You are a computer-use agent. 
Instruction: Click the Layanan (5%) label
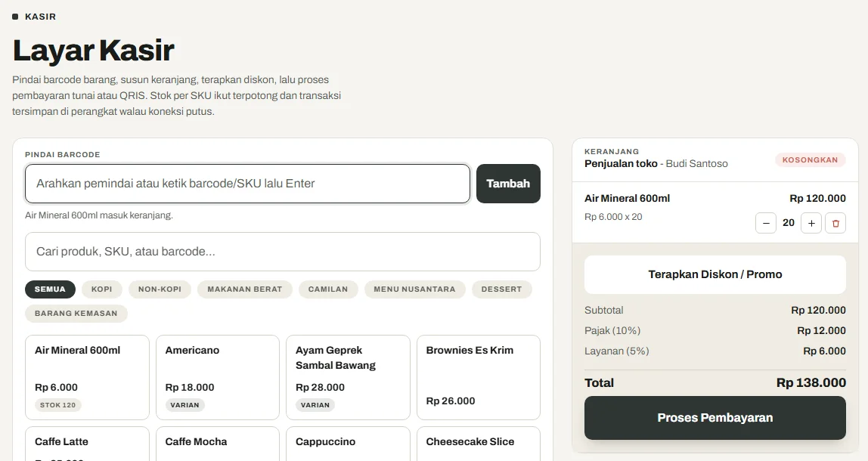(x=617, y=351)
